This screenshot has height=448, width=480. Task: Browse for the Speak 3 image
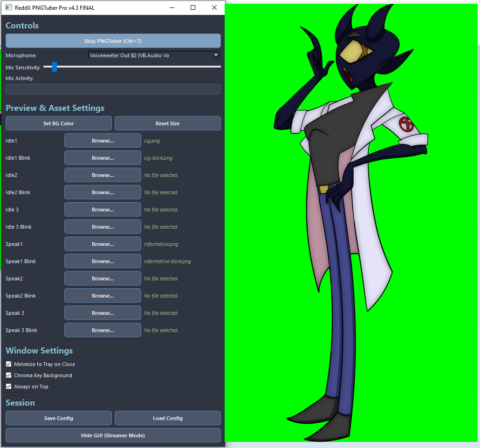(103, 313)
